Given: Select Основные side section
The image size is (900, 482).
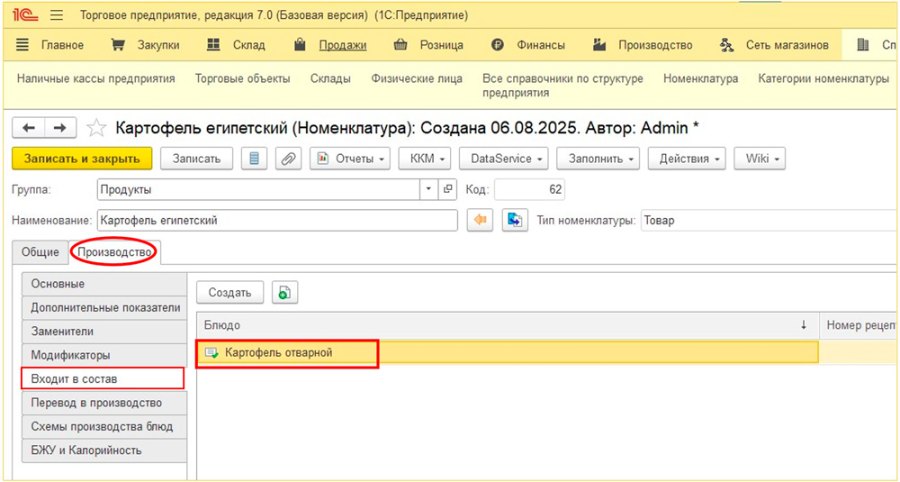Looking at the screenshot, I should [104, 284].
